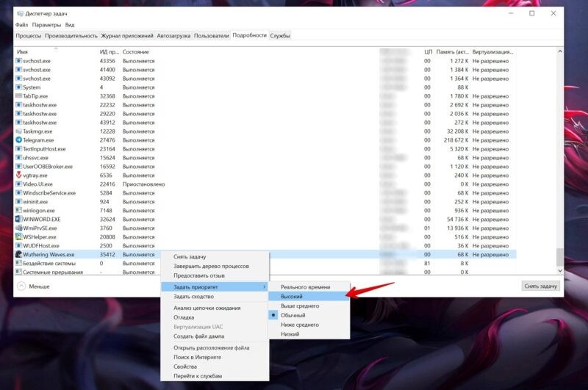Switch to the Производительность tab
Screen dimensions: 588x390
(71, 35)
